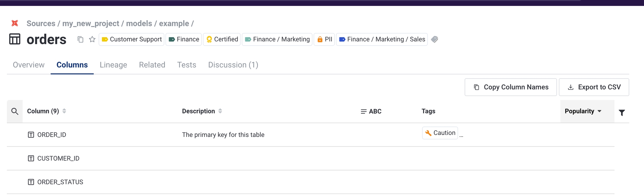The image size is (644, 196).
Task: Star the orders table as favorite
Action: coord(92,39)
